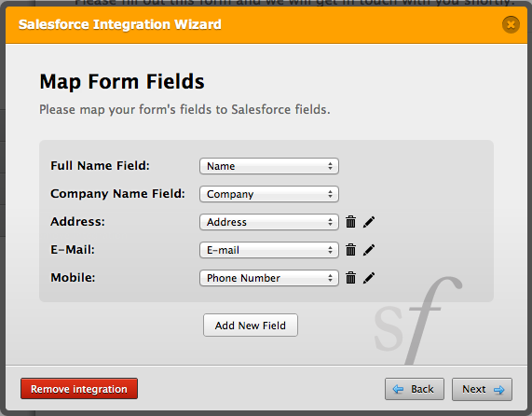This screenshot has width=532, height=416.
Task: Go Back to the previous step
Action: click(x=415, y=389)
